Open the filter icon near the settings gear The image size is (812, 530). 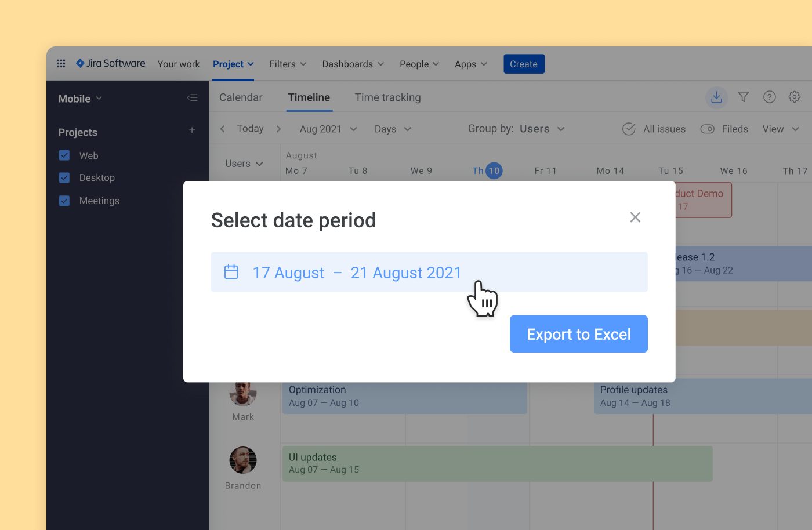[743, 97]
